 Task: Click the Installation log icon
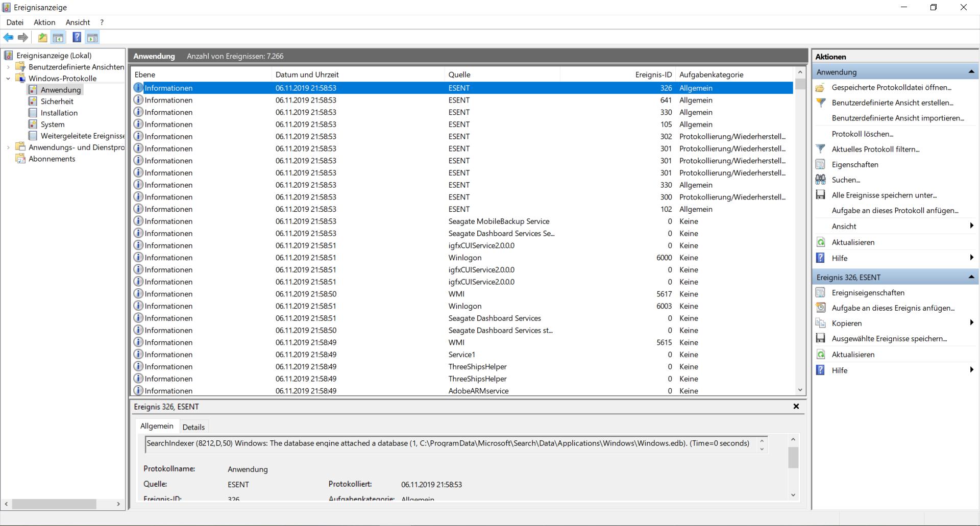click(x=33, y=113)
